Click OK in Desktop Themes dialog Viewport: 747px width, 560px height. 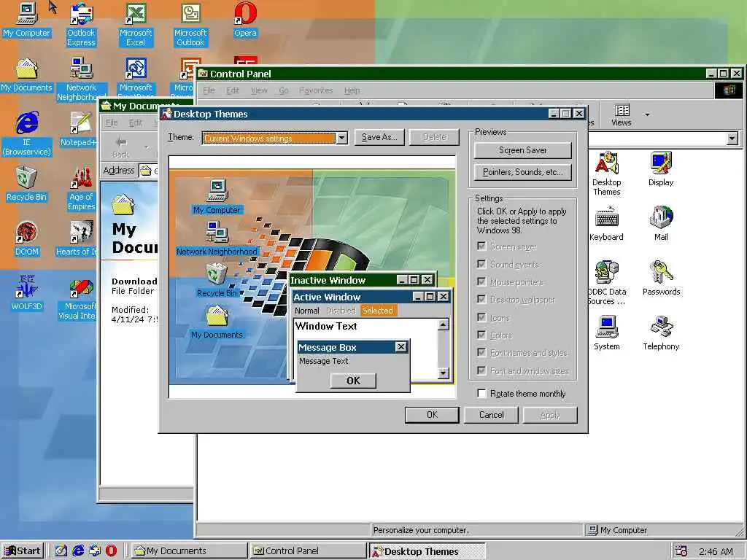click(432, 415)
